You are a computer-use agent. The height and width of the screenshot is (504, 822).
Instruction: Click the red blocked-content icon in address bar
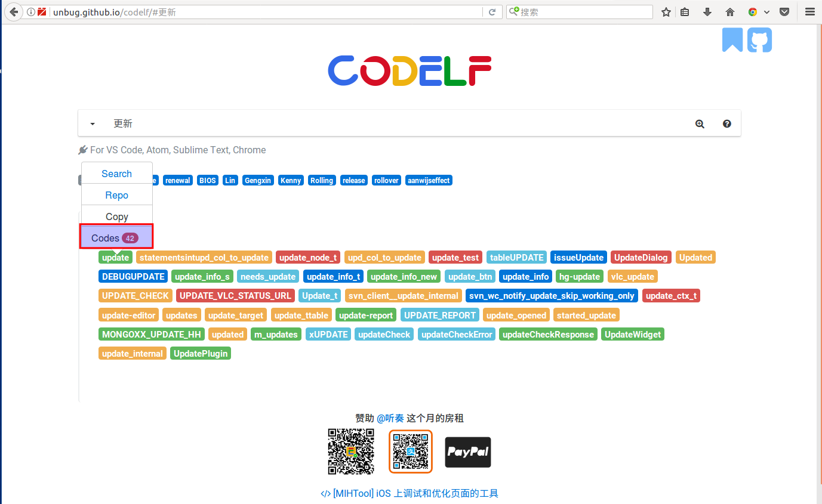pos(42,12)
